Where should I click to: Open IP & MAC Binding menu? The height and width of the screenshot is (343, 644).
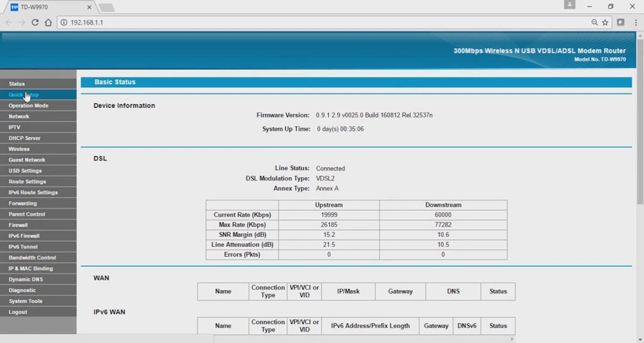pyautogui.click(x=38, y=268)
